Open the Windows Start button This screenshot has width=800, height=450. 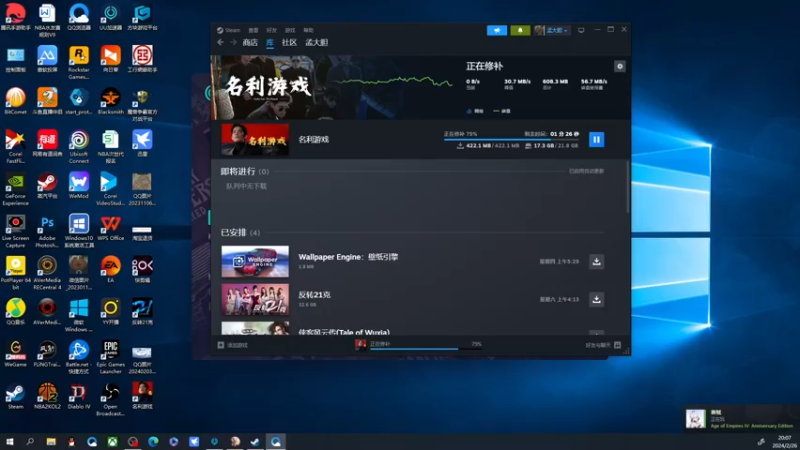coord(10,441)
